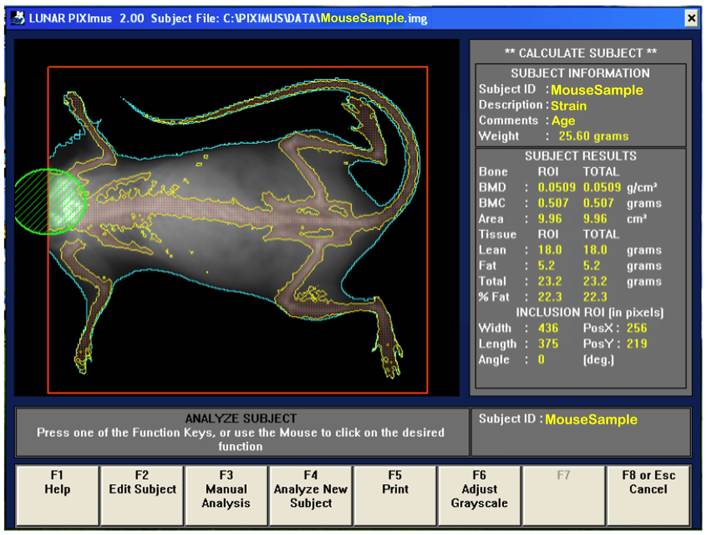Click the BMD ROI value 0.0509
This screenshot has height=535, width=708.
[x=557, y=187]
